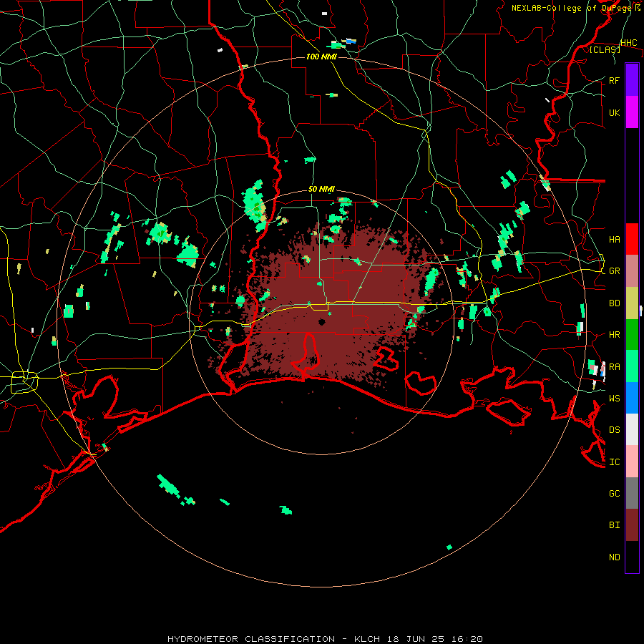Click the magenta UK legend color swatch
Viewport: 644px width, 644px height.
tap(632, 112)
